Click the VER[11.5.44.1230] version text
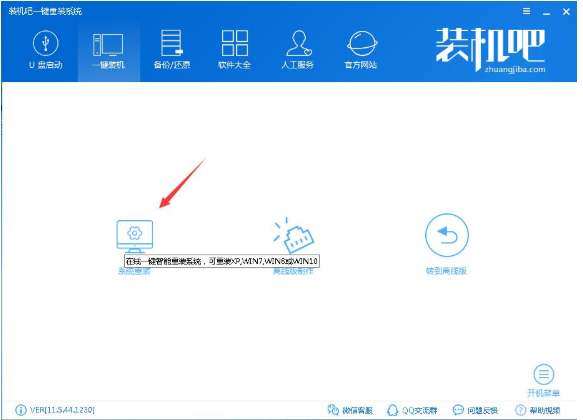Viewport: 583px width, 420px height. pyautogui.click(x=62, y=410)
